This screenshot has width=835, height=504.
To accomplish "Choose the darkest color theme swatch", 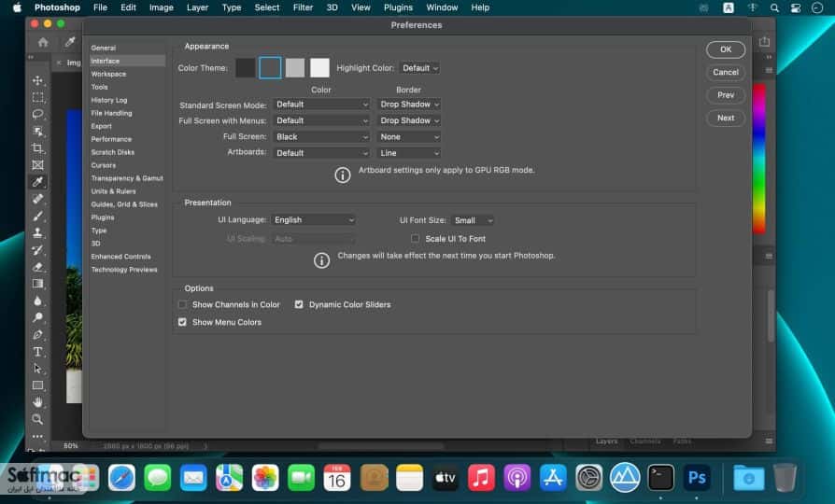I will click(x=245, y=68).
